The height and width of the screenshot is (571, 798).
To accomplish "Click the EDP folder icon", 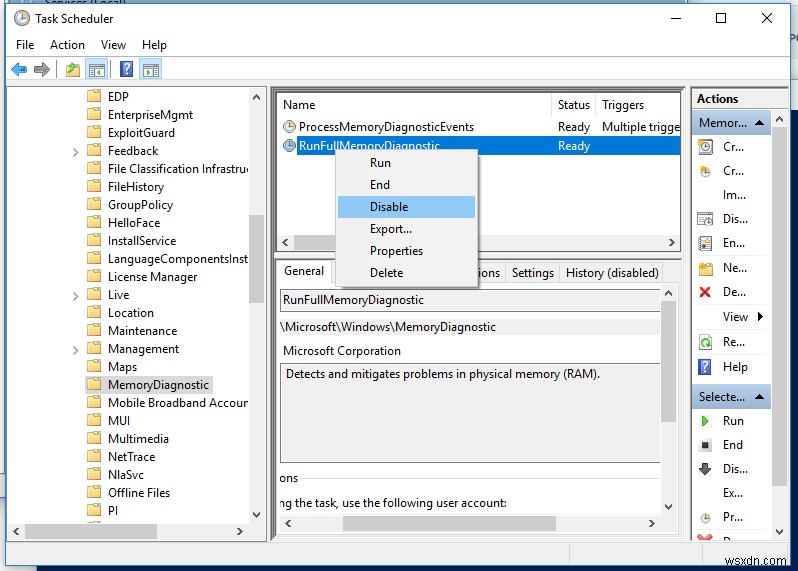I will (x=94, y=96).
